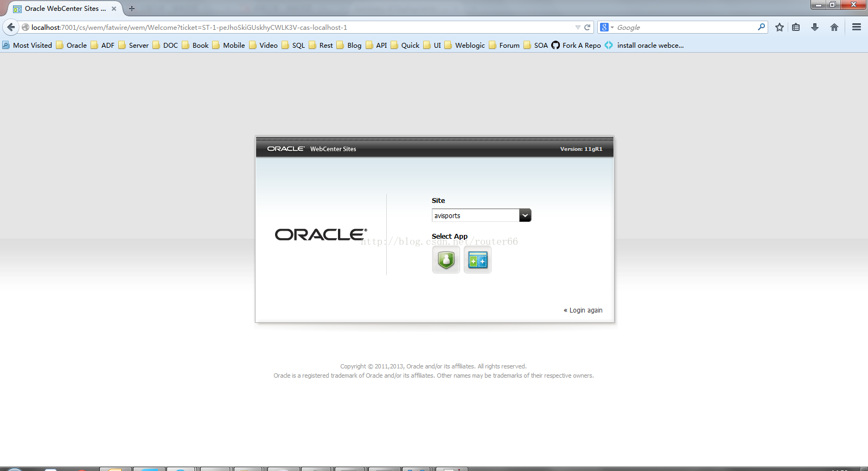Open Most Visited bookmarks
This screenshot has height=471, width=868.
pyautogui.click(x=27, y=45)
